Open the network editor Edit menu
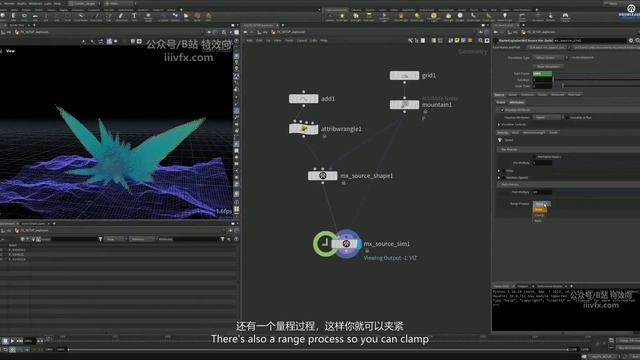The width and height of the screenshot is (640, 360). (259, 40)
